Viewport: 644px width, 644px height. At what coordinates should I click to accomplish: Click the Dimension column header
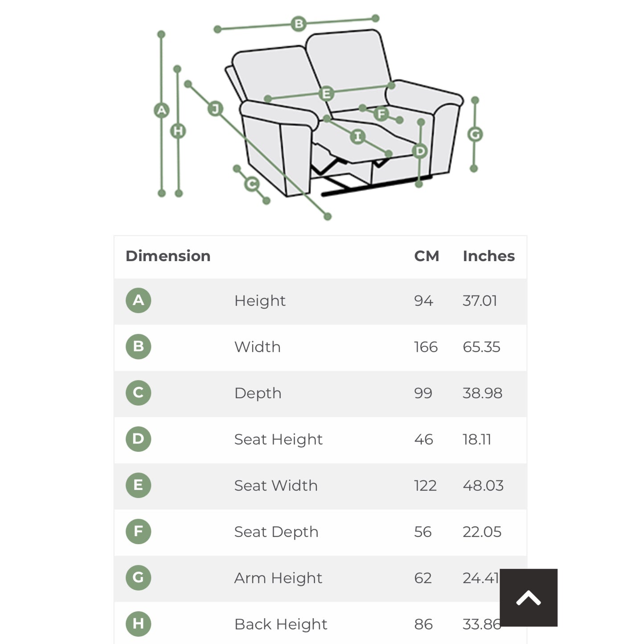click(168, 256)
